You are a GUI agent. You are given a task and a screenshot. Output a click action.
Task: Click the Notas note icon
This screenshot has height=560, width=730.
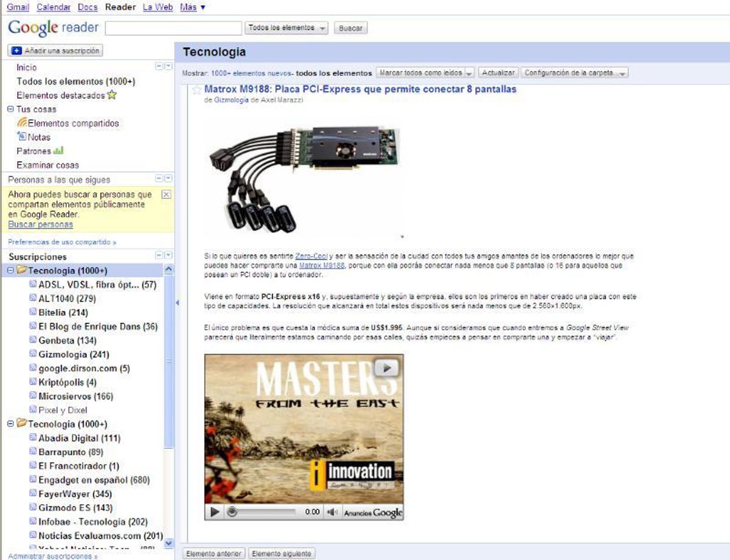[22, 137]
